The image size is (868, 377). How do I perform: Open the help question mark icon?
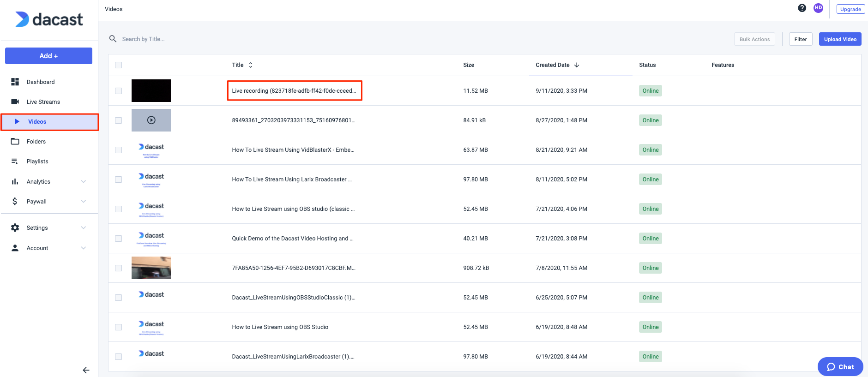(802, 8)
